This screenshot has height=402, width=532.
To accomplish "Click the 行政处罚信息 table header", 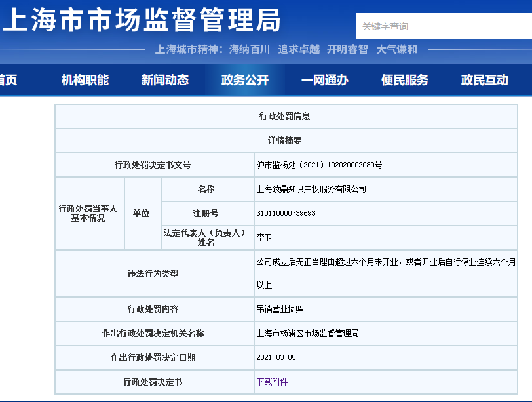I will pyautogui.click(x=286, y=117).
